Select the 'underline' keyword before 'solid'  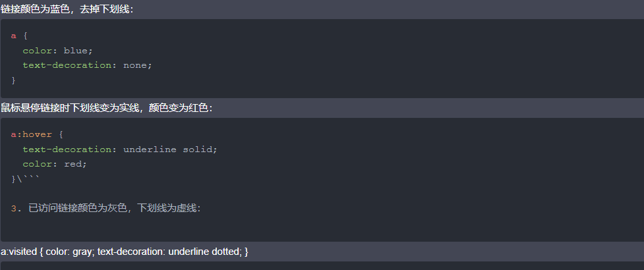[150, 149]
